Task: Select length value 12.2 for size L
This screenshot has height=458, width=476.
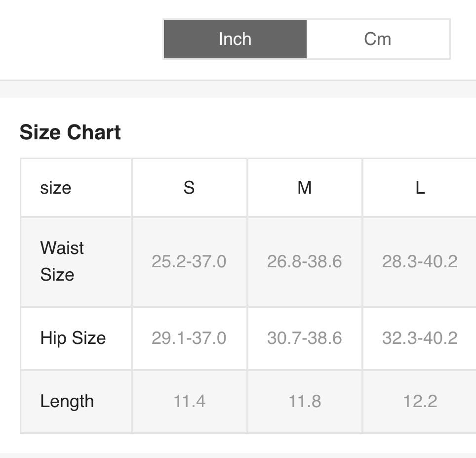Action: point(419,401)
